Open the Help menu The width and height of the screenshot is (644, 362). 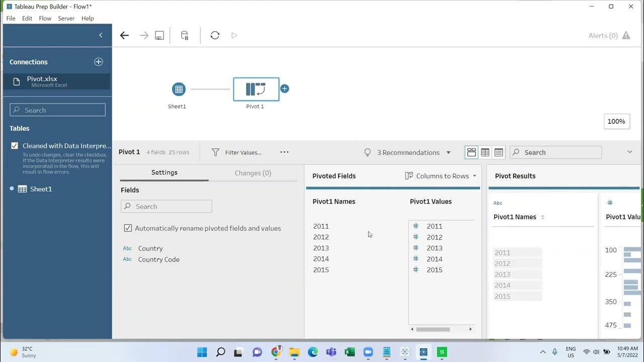coord(88,18)
